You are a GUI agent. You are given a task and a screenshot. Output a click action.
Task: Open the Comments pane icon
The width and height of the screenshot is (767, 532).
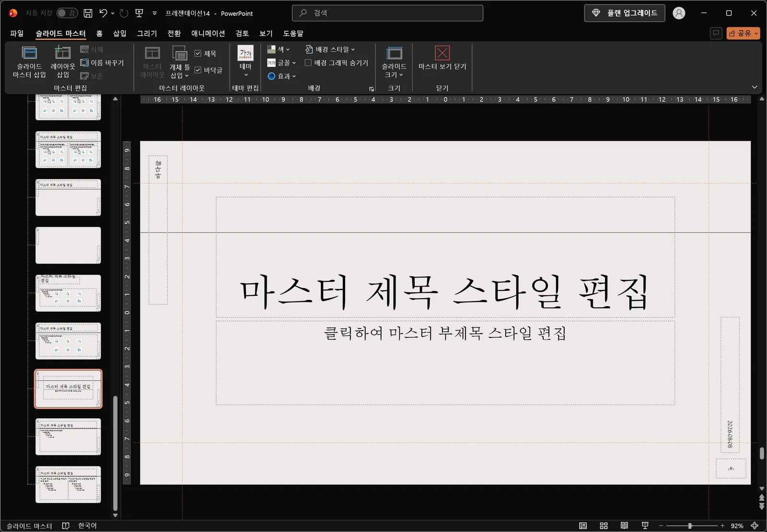tap(716, 33)
